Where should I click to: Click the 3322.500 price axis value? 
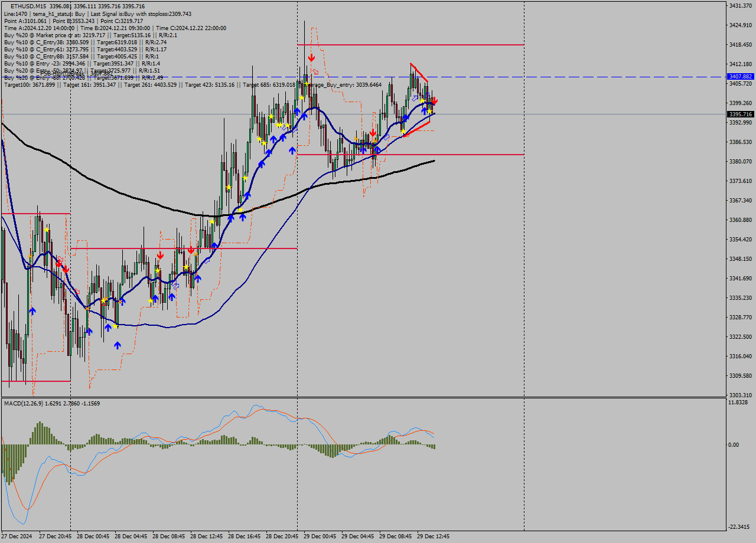740,336
